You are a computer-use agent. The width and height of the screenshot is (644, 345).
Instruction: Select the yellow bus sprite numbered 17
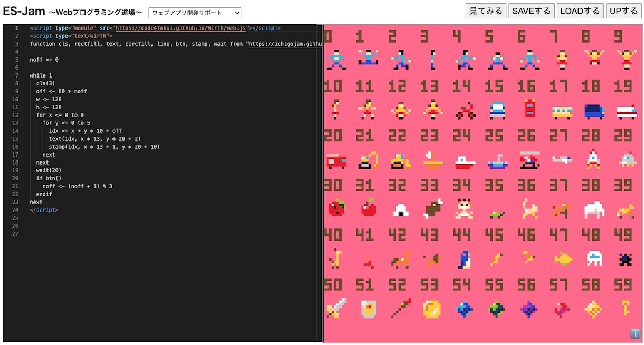[562, 111]
